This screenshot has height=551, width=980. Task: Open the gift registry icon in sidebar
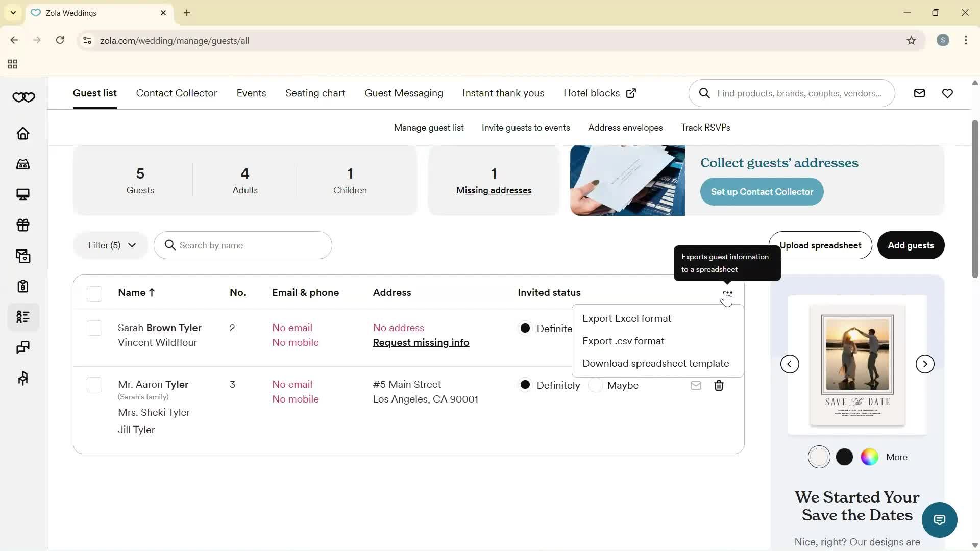[x=23, y=226]
